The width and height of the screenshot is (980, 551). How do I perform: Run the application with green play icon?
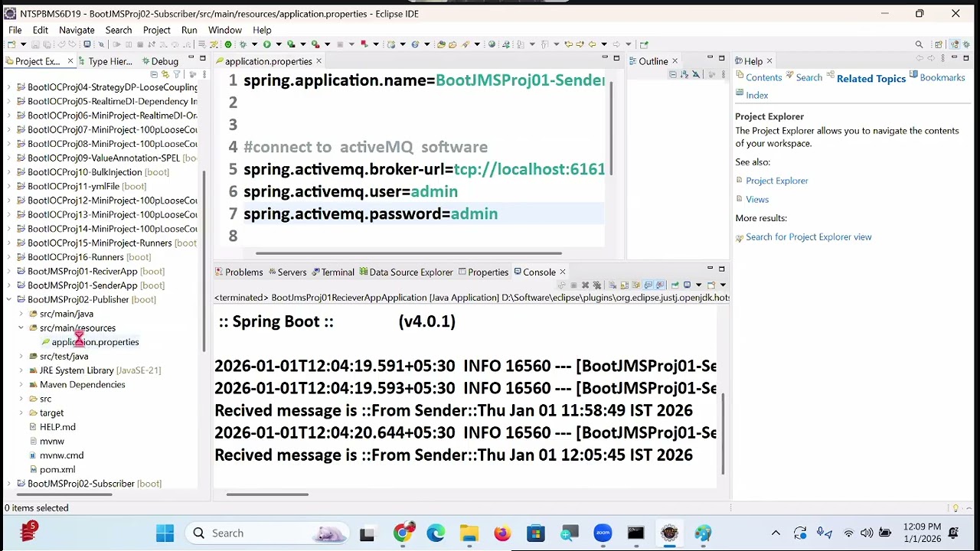coord(267,44)
